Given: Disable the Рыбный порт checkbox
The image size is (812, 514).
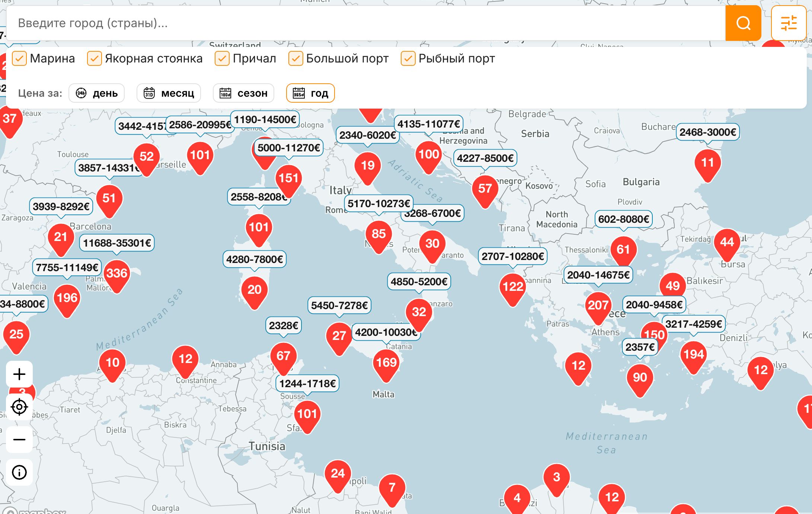Looking at the screenshot, I should coord(408,58).
